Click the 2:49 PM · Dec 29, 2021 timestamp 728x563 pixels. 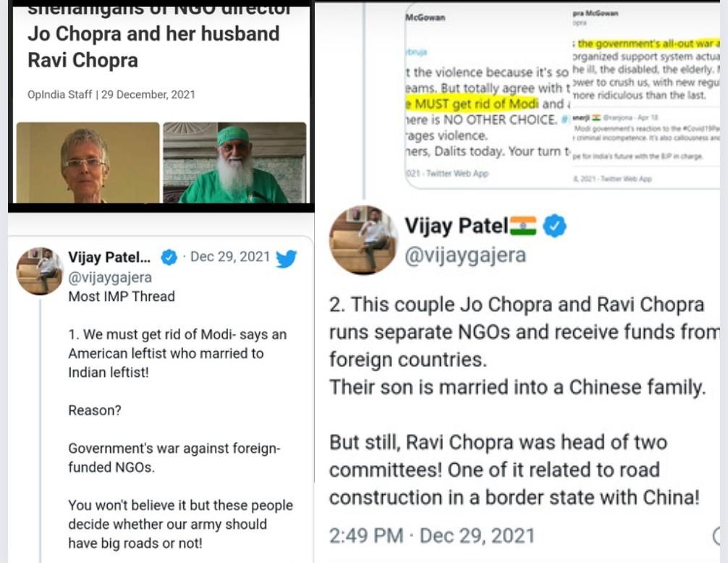pos(432,536)
